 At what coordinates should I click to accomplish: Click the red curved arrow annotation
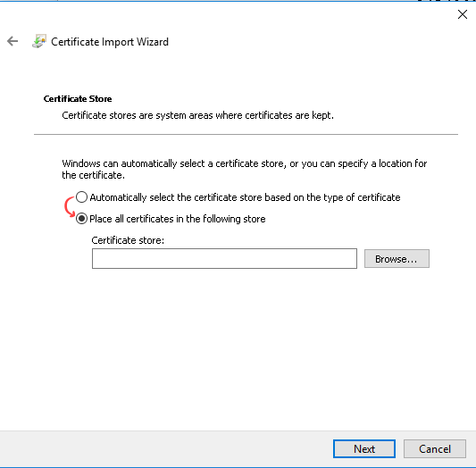(70, 206)
